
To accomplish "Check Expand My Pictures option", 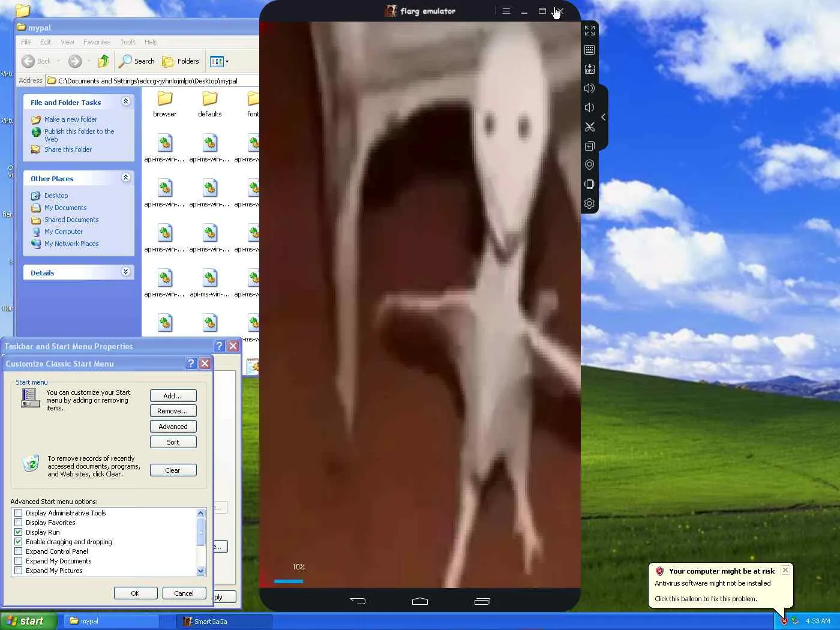I will [19, 571].
